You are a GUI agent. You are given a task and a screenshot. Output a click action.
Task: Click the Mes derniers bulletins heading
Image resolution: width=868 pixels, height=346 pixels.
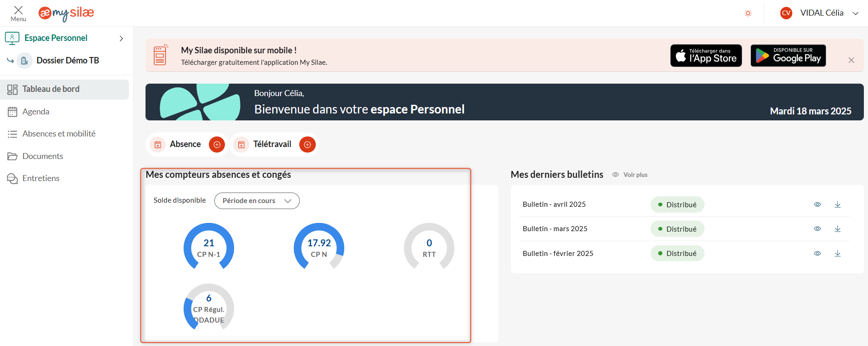pyautogui.click(x=557, y=175)
